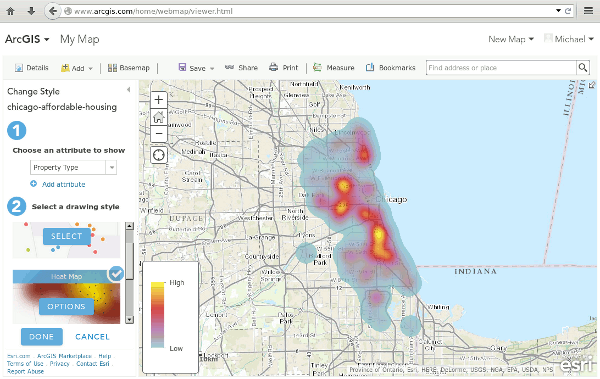Zoom out on the map
The width and height of the screenshot is (600, 379).
pyautogui.click(x=158, y=134)
